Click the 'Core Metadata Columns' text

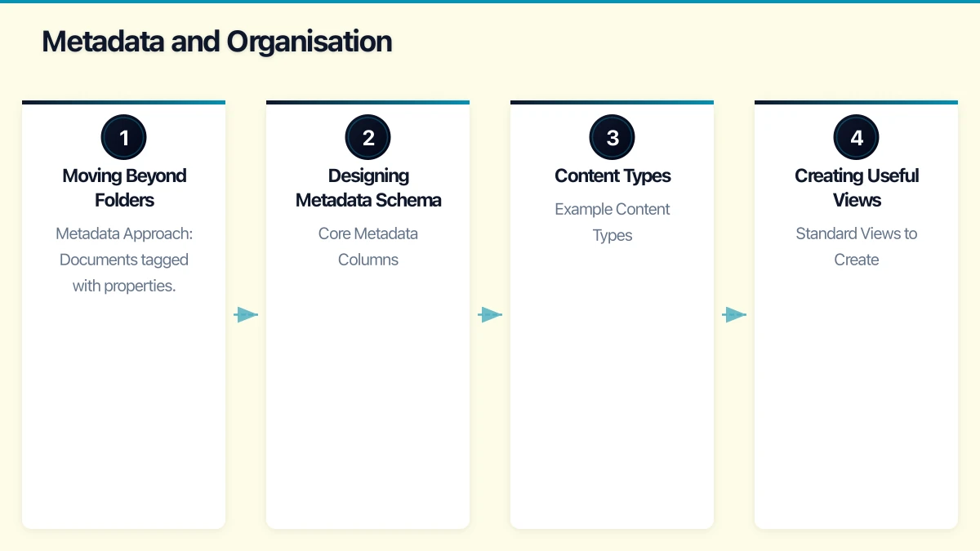(x=368, y=247)
